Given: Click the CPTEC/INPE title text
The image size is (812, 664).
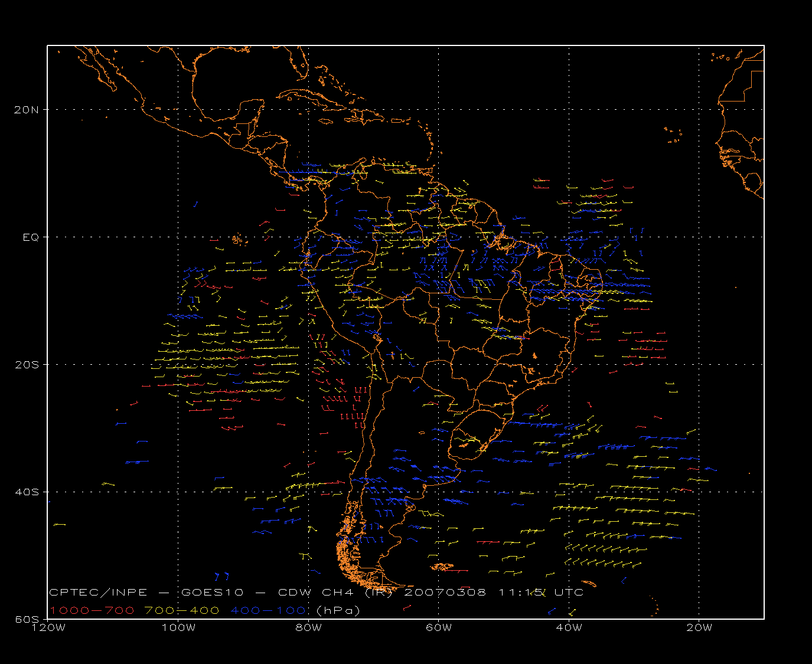Looking at the screenshot, I should pos(98,593).
